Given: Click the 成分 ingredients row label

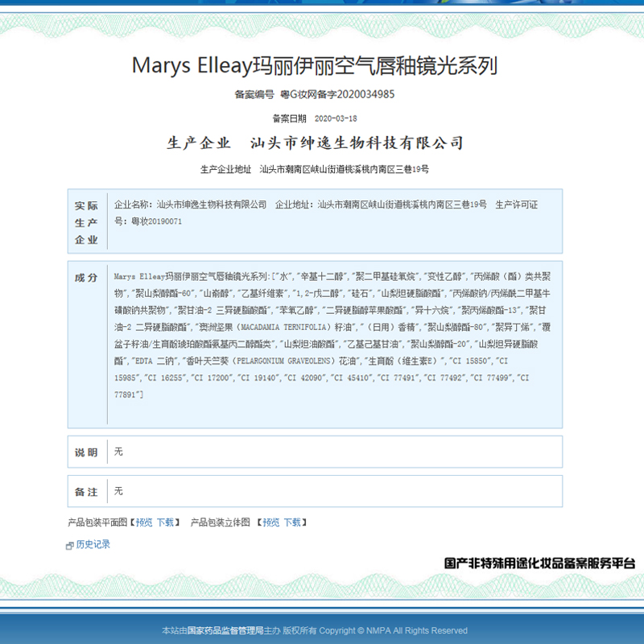Looking at the screenshot, I should [x=86, y=278].
